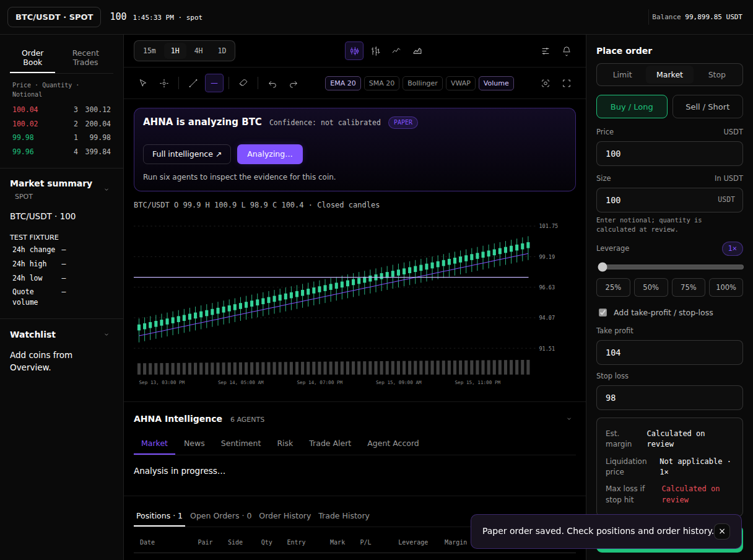Select the crosshair tool
The width and height of the screenshot is (753, 560).
coord(164,83)
